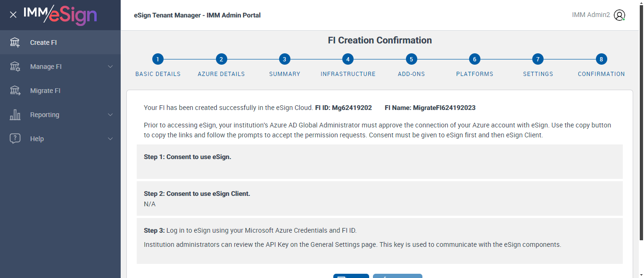Click the Reporting bar chart icon
The width and height of the screenshot is (644, 278).
(x=15, y=115)
